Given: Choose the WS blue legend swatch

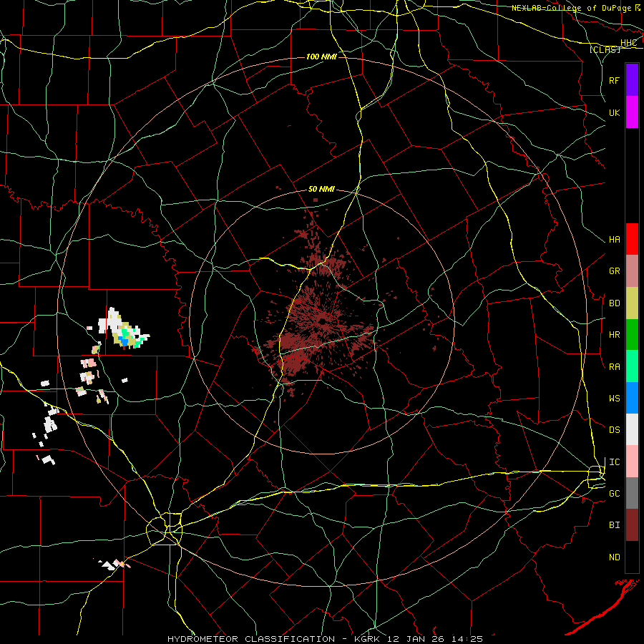Looking at the screenshot, I should point(632,398).
